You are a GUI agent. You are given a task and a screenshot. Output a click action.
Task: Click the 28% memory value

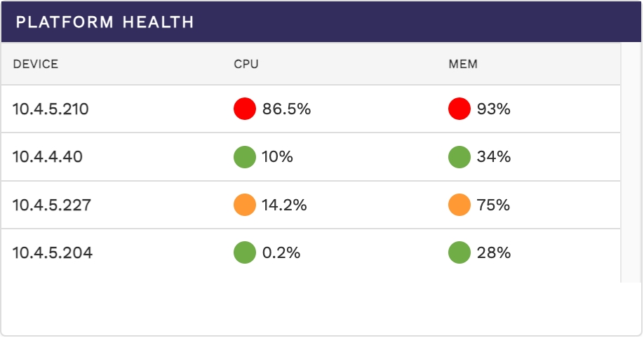click(x=493, y=252)
